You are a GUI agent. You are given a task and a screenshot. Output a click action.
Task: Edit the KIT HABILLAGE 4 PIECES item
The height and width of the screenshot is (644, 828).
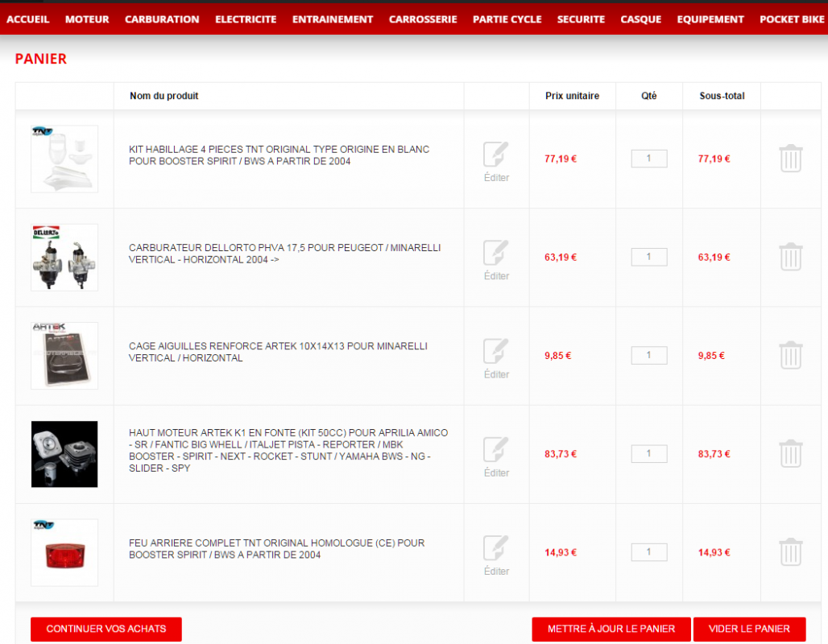[496, 162]
